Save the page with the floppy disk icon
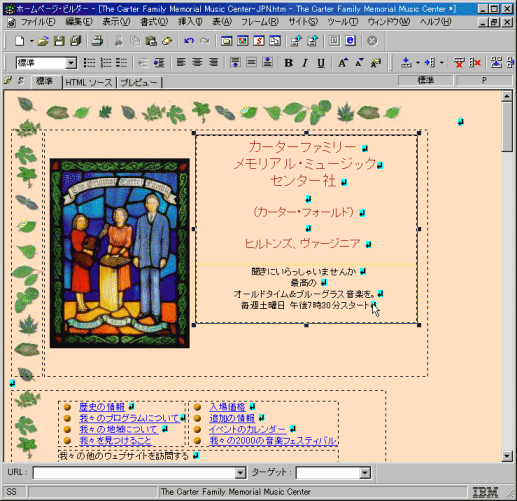 (59, 41)
